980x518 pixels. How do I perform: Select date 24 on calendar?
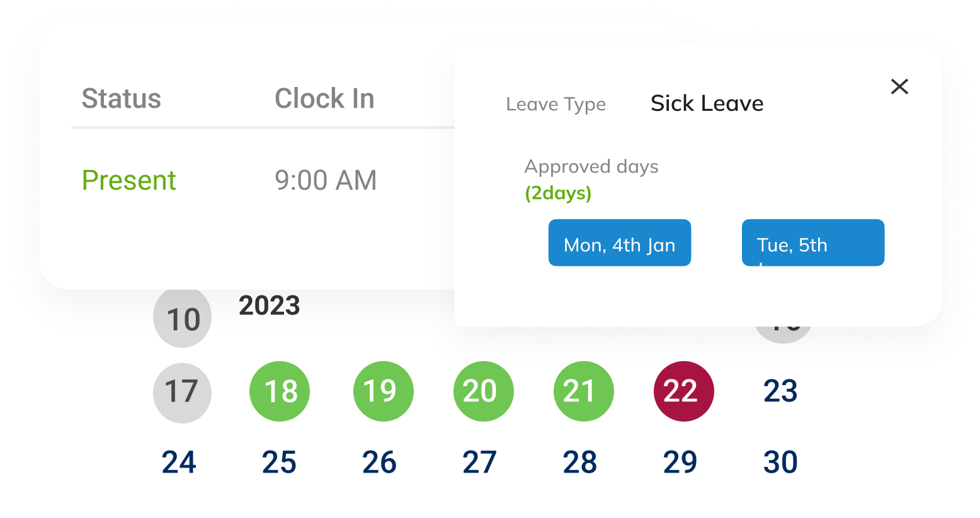pos(179,463)
